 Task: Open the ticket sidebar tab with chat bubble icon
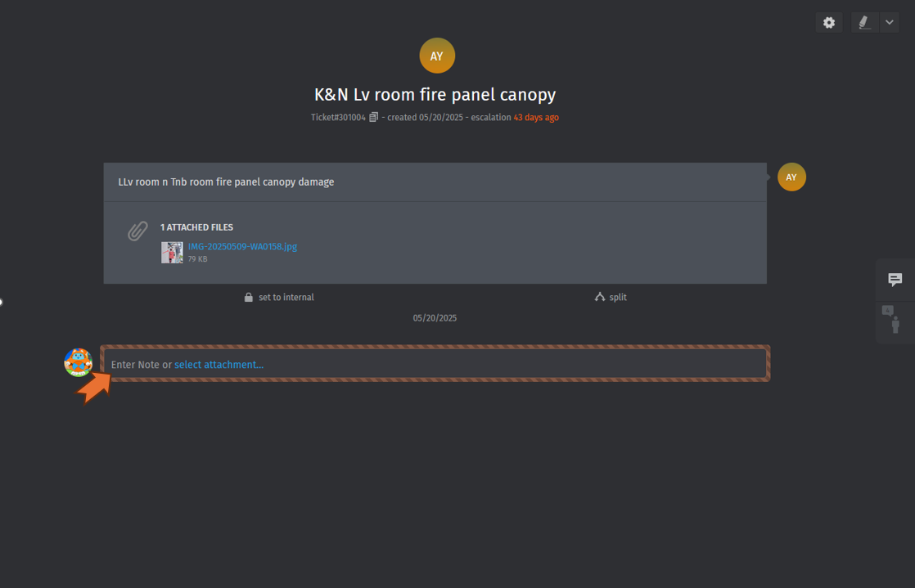click(x=895, y=280)
